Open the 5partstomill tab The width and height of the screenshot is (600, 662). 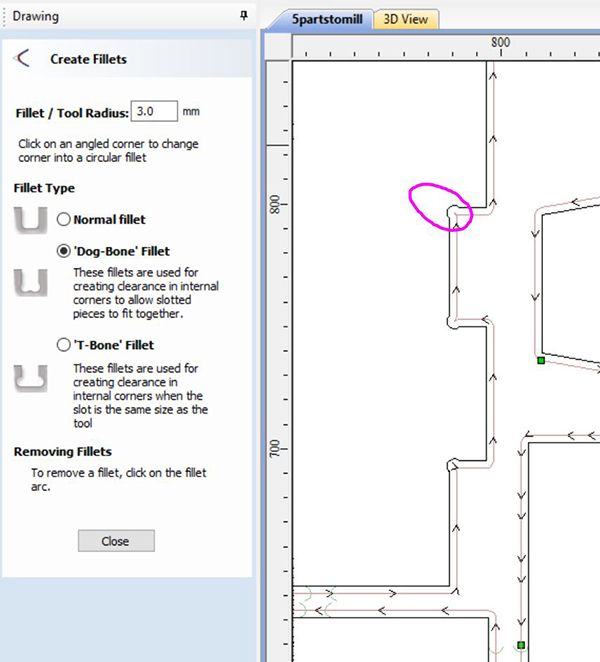click(x=327, y=19)
